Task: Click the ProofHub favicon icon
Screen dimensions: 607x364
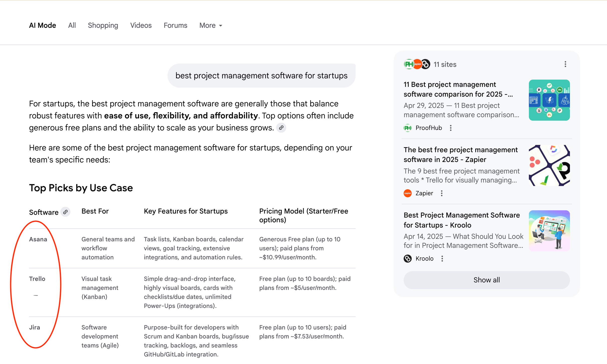Action: [x=408, y=128]
